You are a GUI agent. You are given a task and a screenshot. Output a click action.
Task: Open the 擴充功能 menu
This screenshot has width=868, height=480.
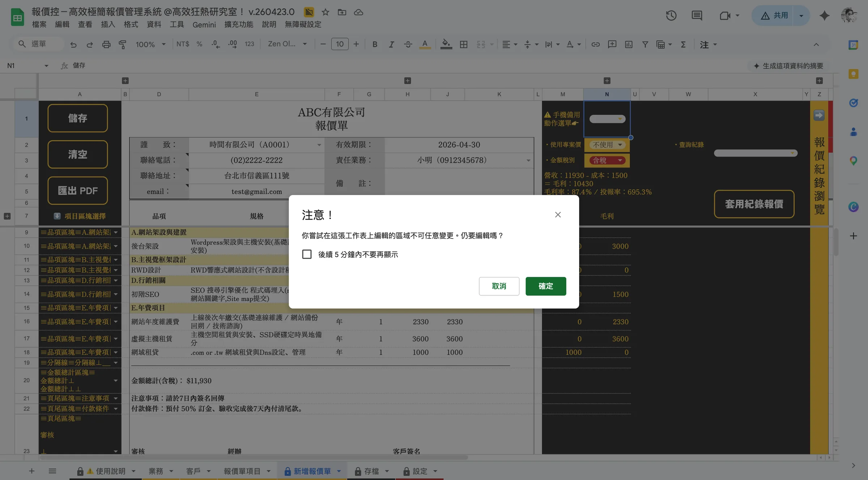tap(239, 24)
